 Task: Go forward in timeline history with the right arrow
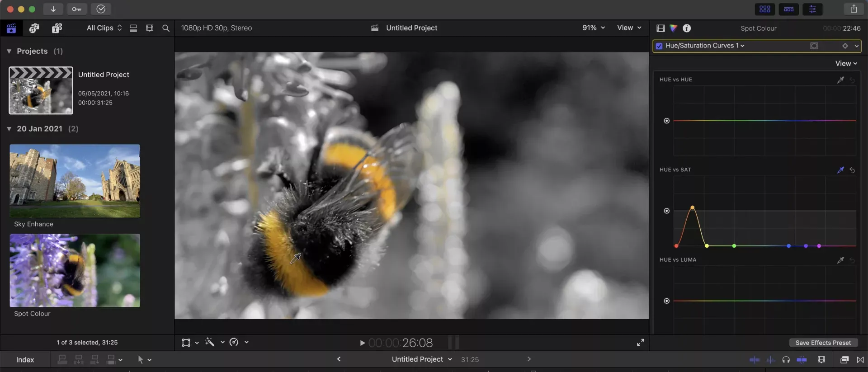coord(529,359)
